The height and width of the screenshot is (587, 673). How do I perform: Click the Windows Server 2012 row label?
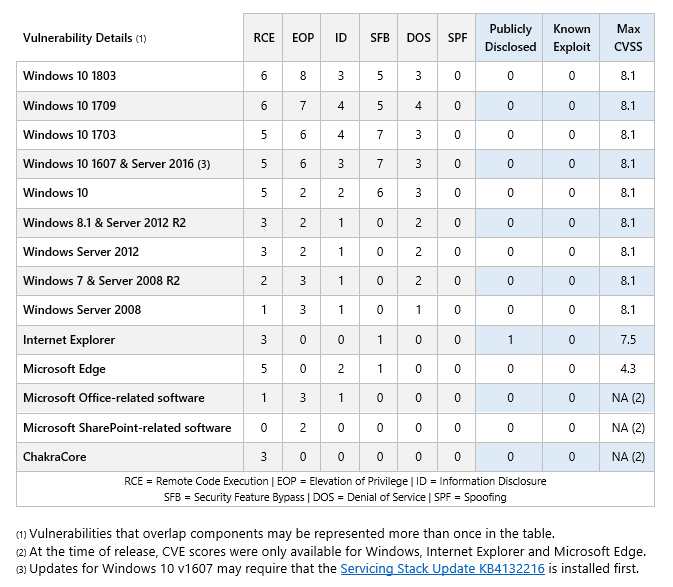tap(81, 252)
